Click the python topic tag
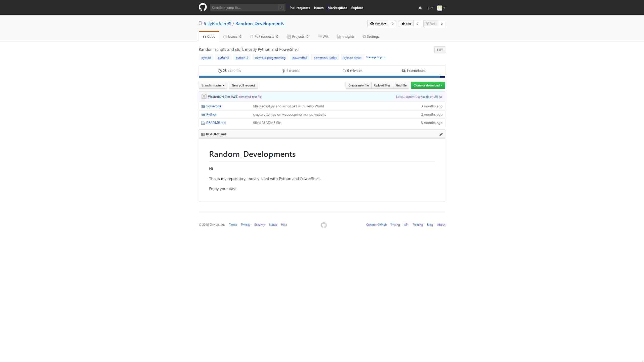Screen dimensions: 644x362 tap(206, 58)
